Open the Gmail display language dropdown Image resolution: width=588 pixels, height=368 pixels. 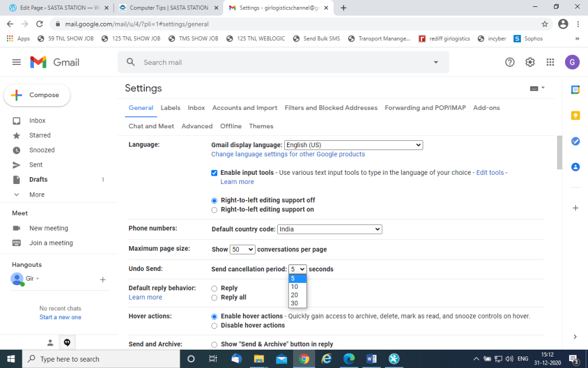(x=353, y=145)
